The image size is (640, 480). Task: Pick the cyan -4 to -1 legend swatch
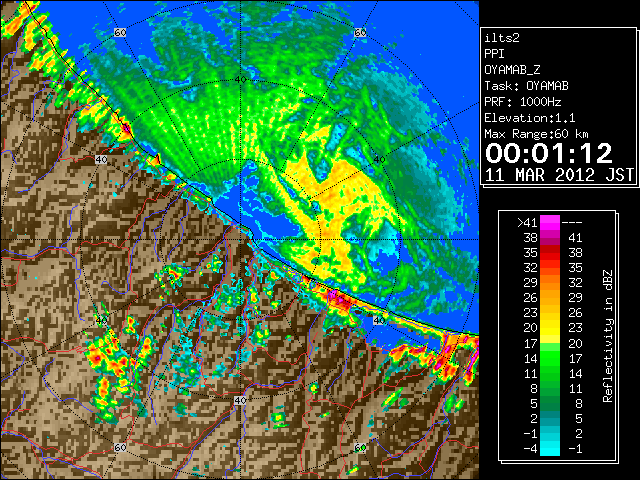(x=550, y=449)
